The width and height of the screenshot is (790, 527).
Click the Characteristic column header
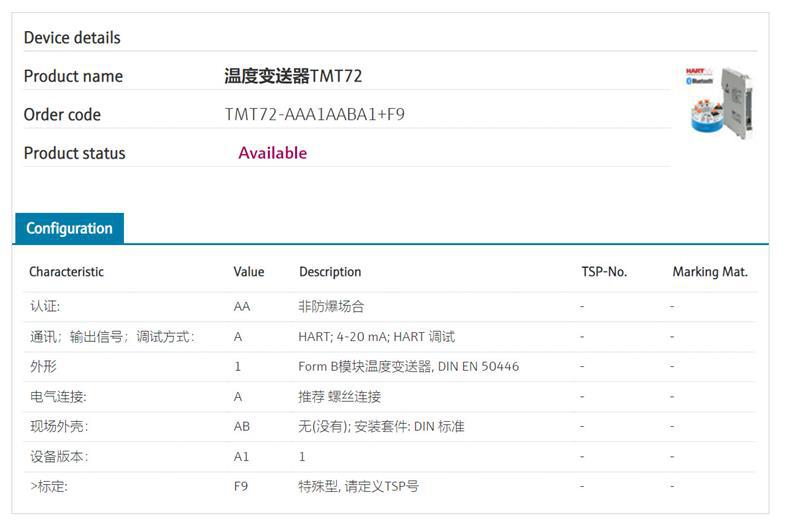(x=66, y=272)
